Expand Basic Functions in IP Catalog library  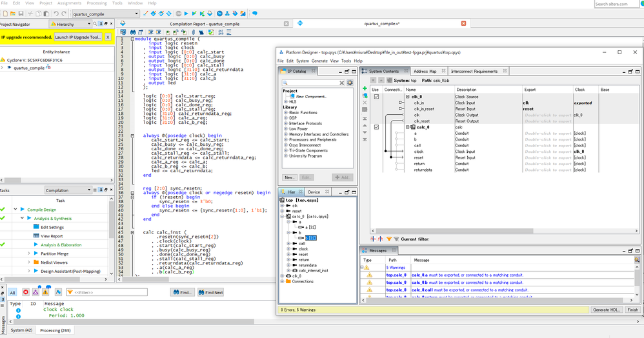pyautogui.click(x=285, y=112)
